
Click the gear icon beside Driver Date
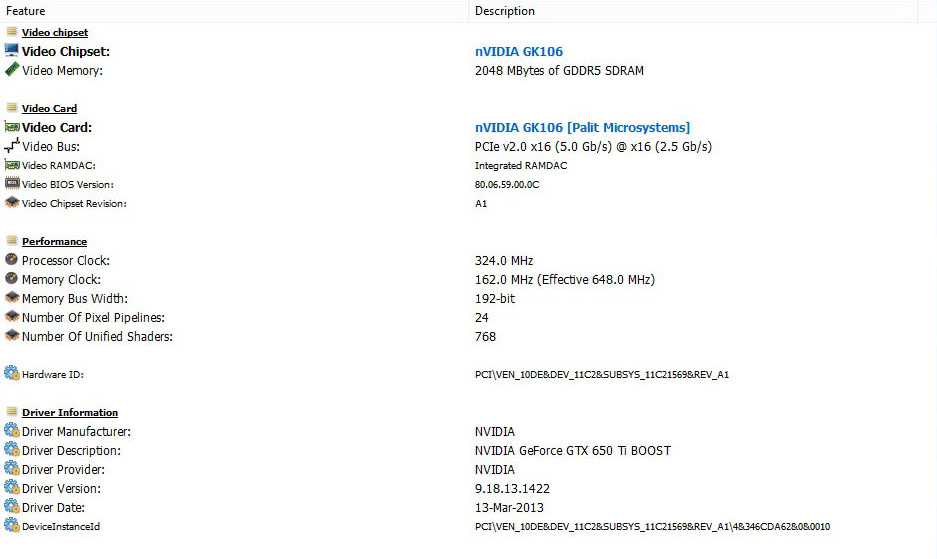11,506
